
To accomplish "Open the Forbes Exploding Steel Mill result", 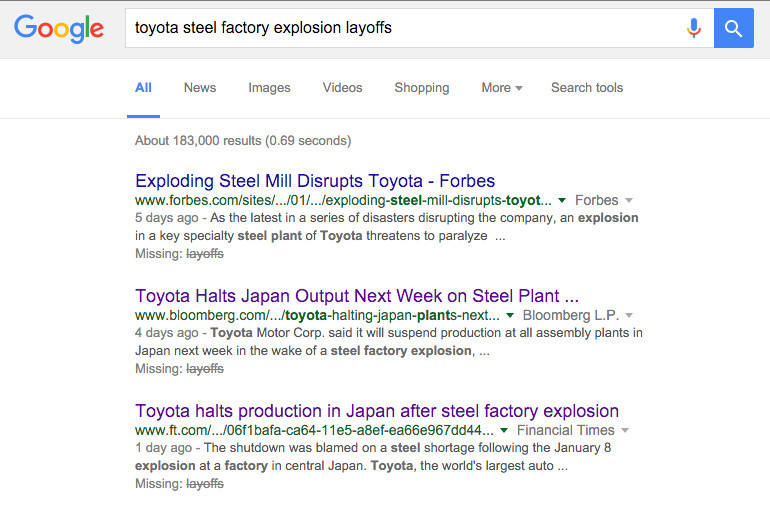I will point(315,181).
